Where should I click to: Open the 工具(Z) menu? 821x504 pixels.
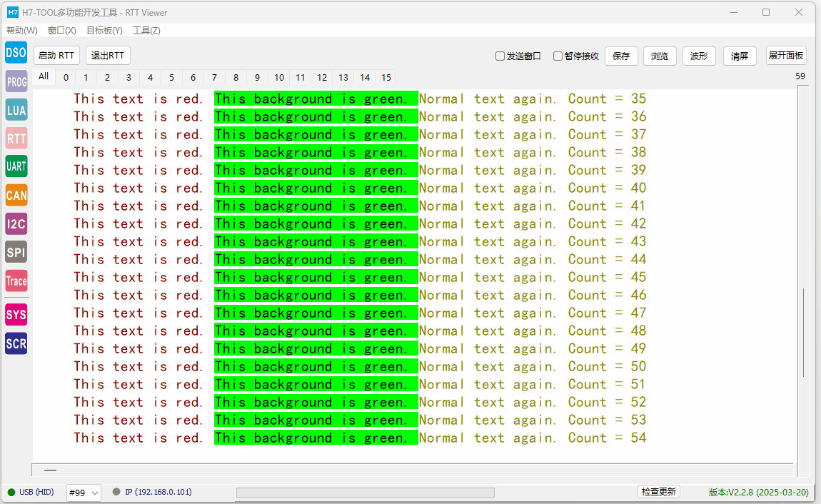(x=146, y=31)
